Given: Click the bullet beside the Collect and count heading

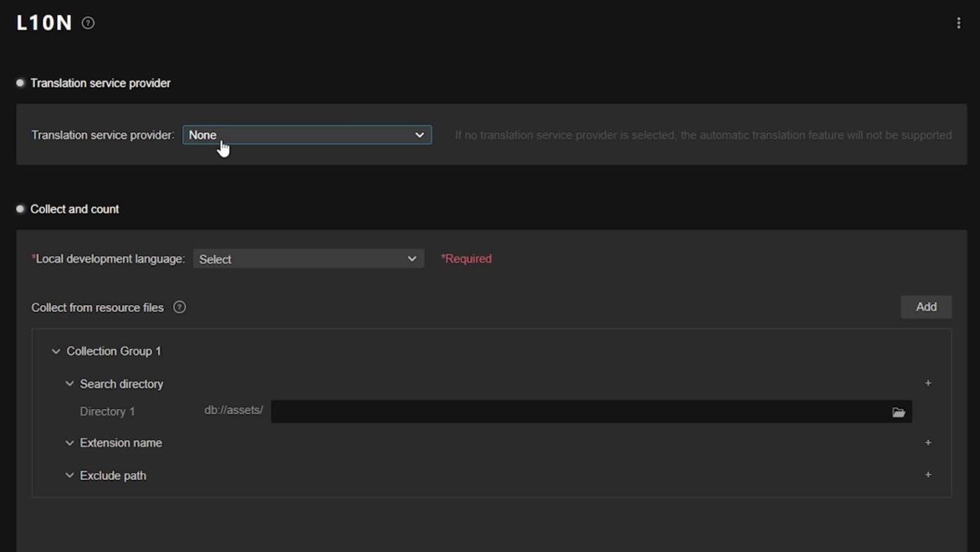Looking at the screenshot, I should pyautogui.click(x=21, y=209).
